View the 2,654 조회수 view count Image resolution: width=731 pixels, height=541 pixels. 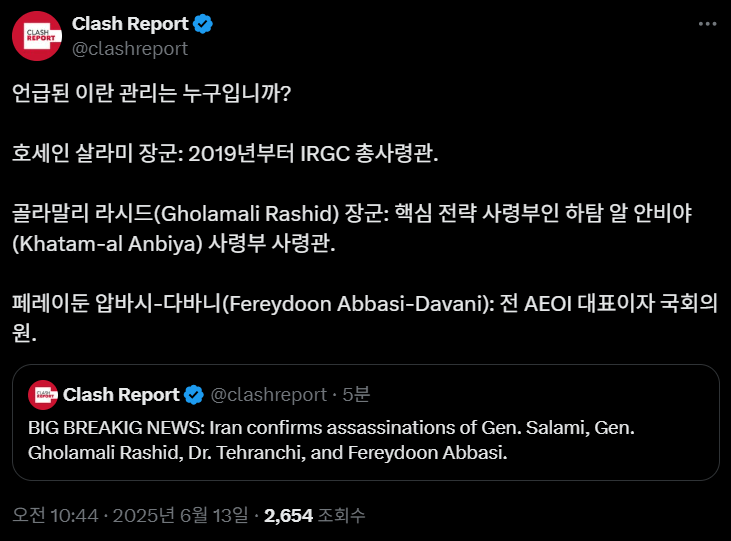point(315,515)
